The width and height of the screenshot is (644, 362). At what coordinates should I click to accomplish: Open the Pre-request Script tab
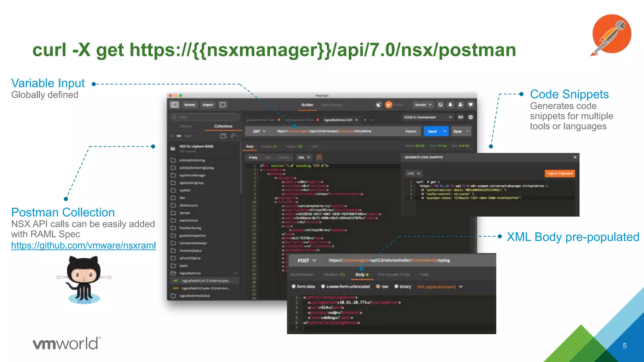pyautogui.click(x=394, y=275)
